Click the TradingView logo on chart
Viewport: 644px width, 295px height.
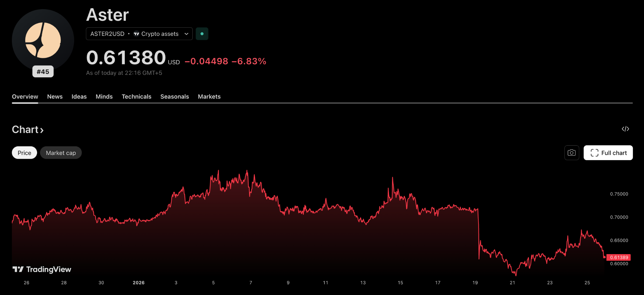[x=42, y=269]
